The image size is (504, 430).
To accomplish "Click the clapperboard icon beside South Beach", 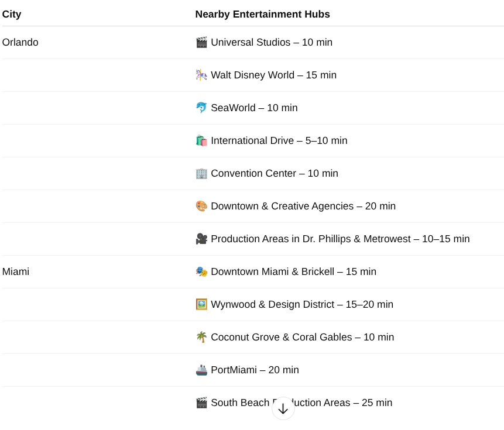I will 201,403.
